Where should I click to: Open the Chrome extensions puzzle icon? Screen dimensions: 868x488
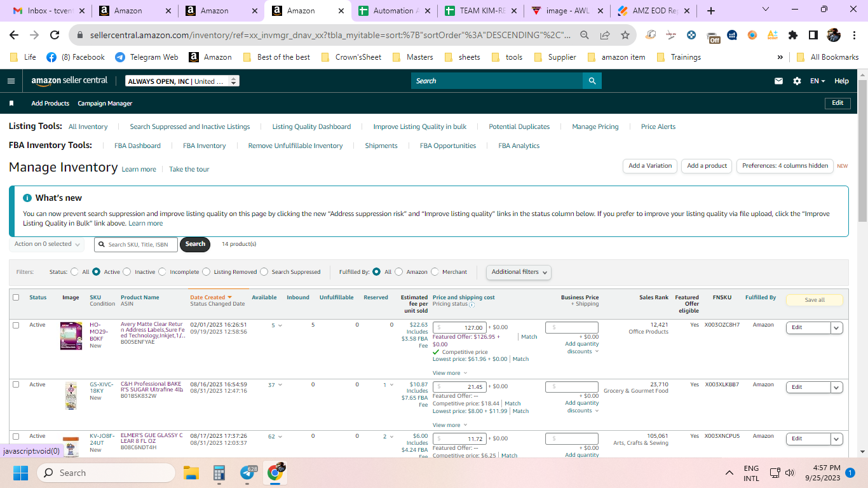[793, 35]
